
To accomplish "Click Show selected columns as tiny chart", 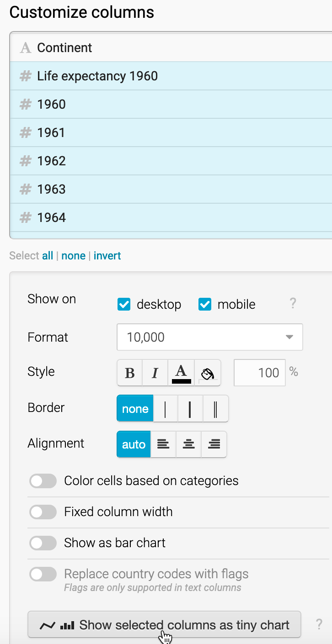I will (x=164, y=624).
